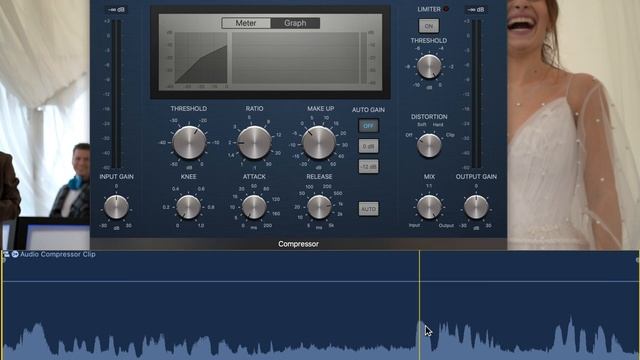
Task: Click the Ratio knob
Action: 254,142
